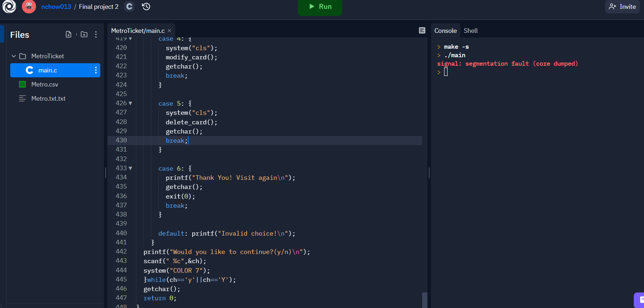Click the "Would you like to continue?" printf line

pos(227,252)
